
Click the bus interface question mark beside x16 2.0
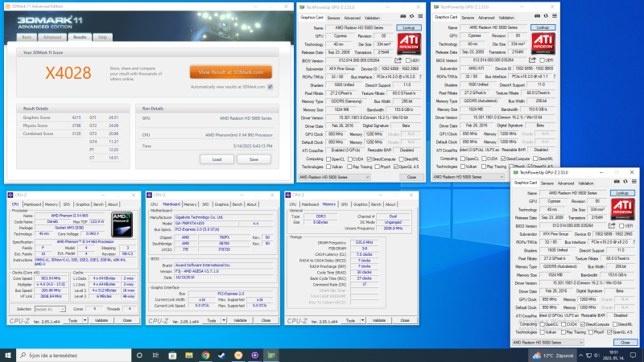coord(420,76)
